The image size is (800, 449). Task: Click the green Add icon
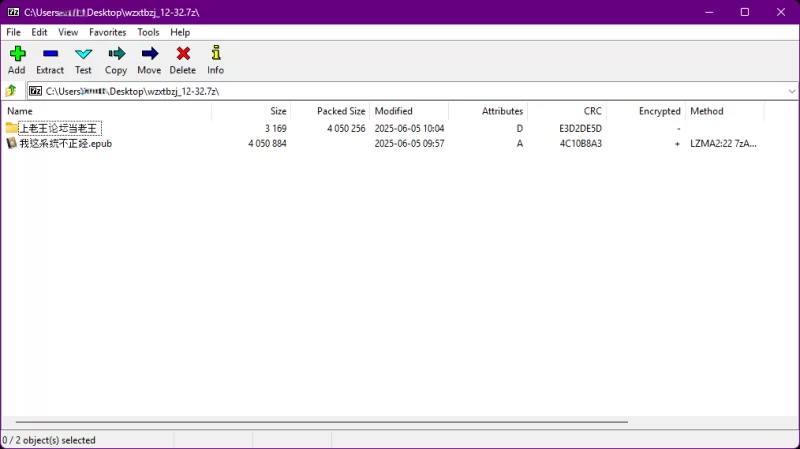(17, 54)
